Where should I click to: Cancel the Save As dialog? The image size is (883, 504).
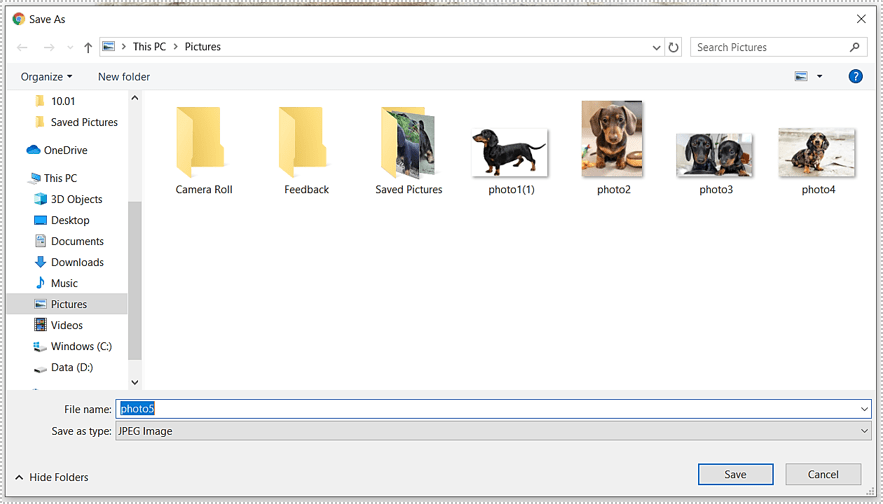823,474
